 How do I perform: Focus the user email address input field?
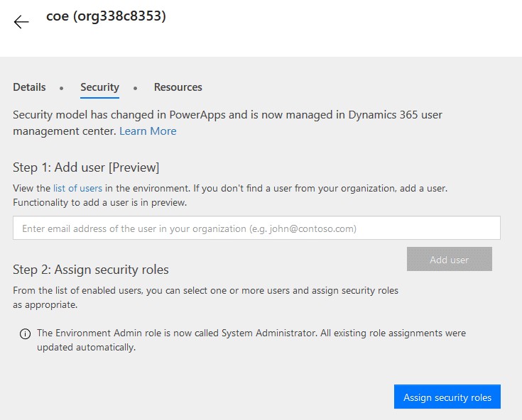(256, 228)
